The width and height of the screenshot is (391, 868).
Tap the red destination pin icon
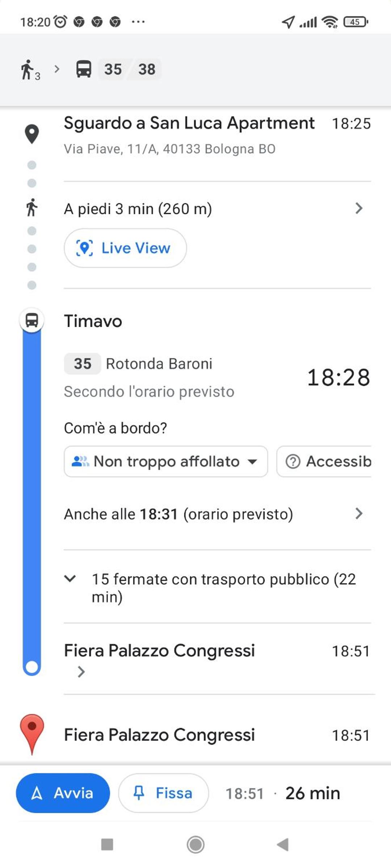click(x=32, y=734)
